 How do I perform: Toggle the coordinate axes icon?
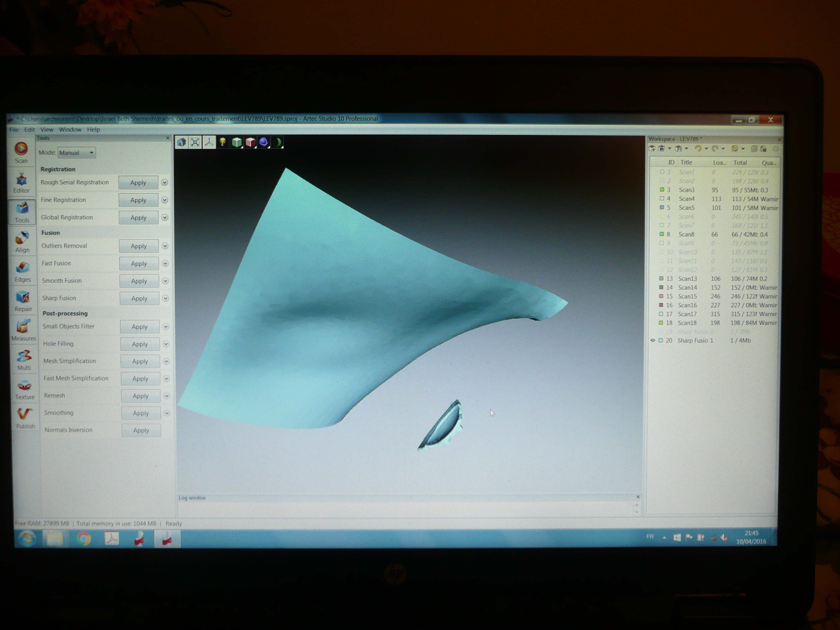pos(209,142)
